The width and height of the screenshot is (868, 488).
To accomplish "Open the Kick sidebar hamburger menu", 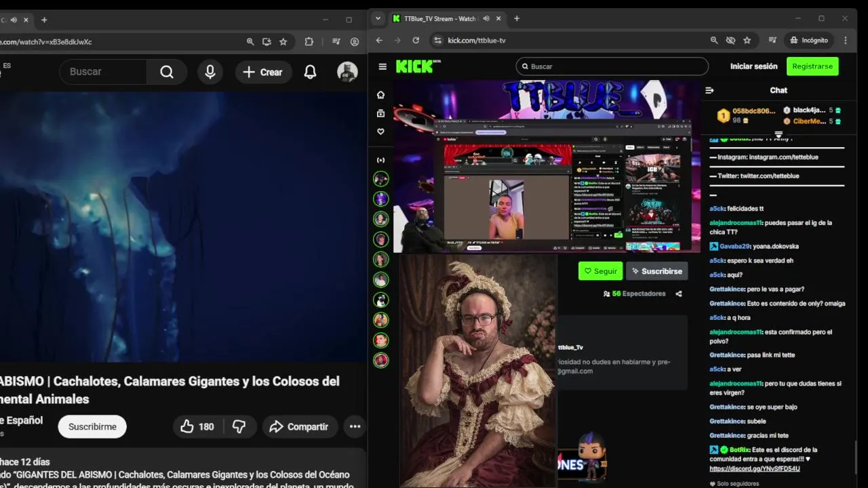I will pos(382,66).
